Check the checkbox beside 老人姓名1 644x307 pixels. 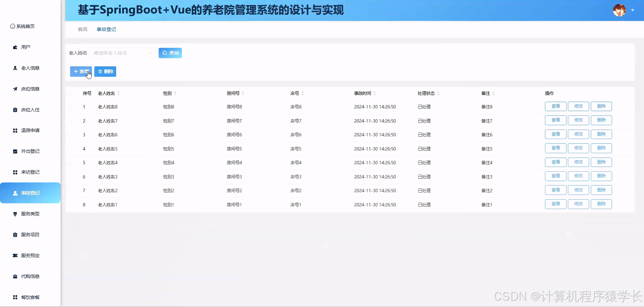click(x=70, y=204)
